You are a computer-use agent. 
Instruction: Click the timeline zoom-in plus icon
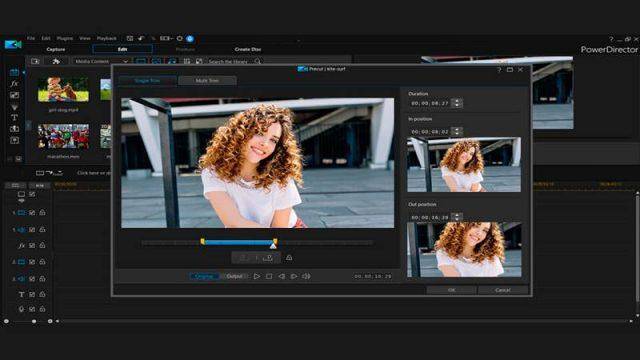50,321
